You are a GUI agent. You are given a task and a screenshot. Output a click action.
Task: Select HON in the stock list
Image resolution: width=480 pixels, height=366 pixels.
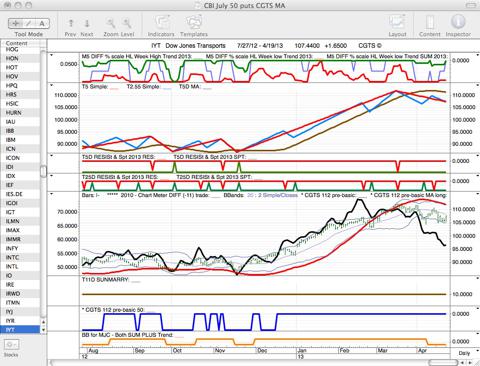coord(20,58)
